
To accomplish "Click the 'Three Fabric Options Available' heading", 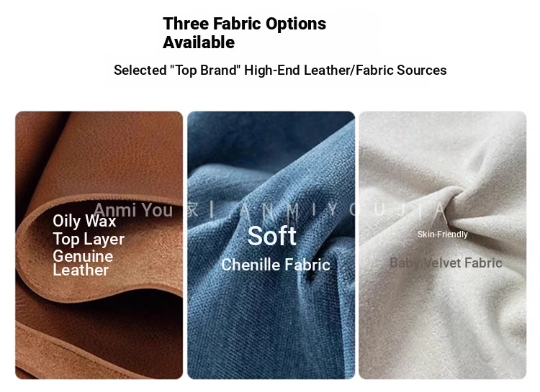I will coord(244,33).
